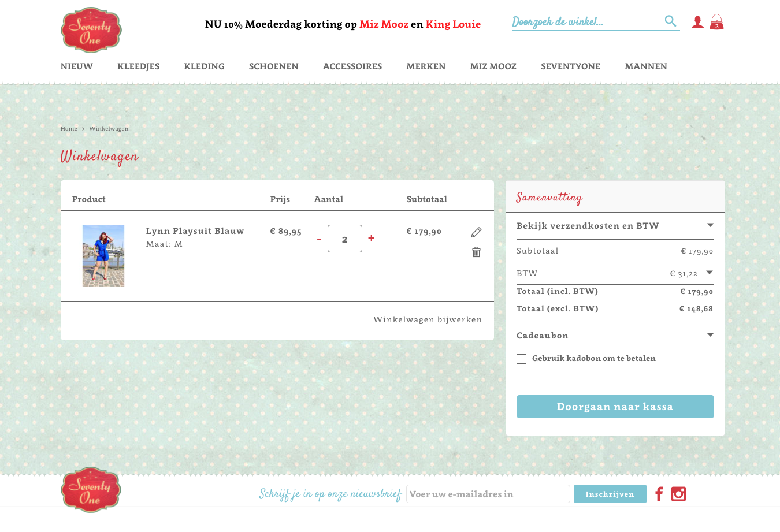Visit the Facebook page icon

pos(659,494)
